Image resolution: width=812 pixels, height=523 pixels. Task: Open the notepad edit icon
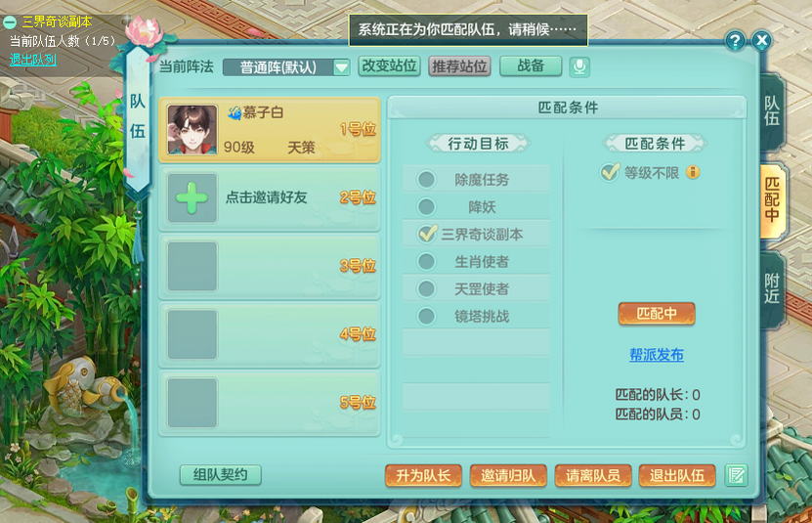click(736, 475)
